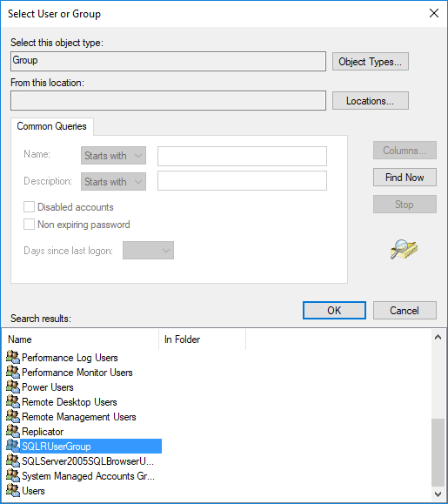
Task: Open the Days since last logon dropdown
Action: click(x=149, y=251)
